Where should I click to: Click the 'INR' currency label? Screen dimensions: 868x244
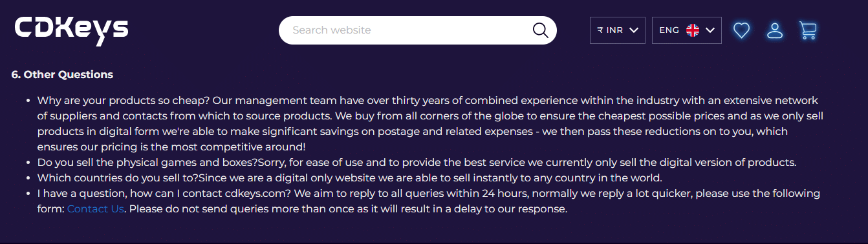615,30
